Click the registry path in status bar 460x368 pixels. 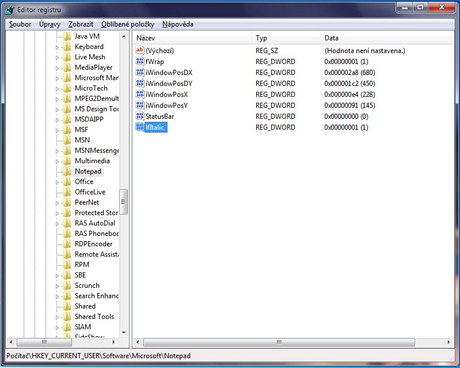(98, 356)
